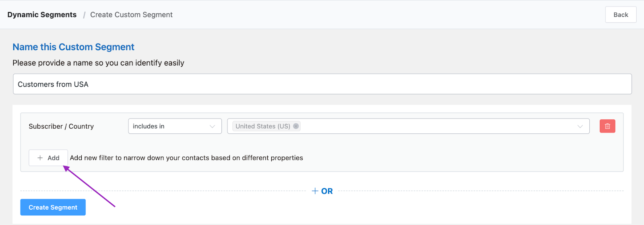Open the country selector chevron
Viewport: 644px width, 225px height.
pos(580,126)
